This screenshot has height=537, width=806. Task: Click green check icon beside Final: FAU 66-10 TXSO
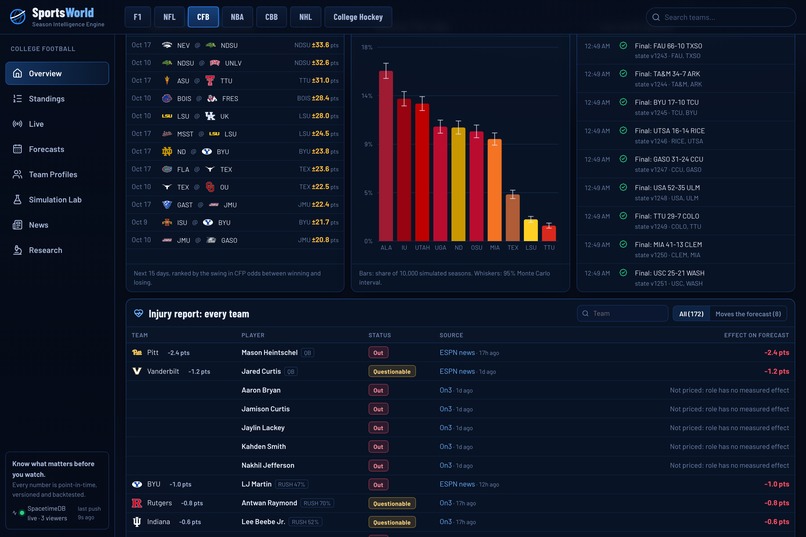(x=623, y=45)
